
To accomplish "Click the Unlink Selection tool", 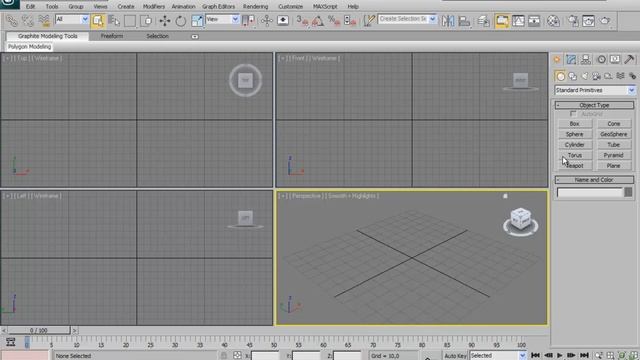I will tap(27, 20).
